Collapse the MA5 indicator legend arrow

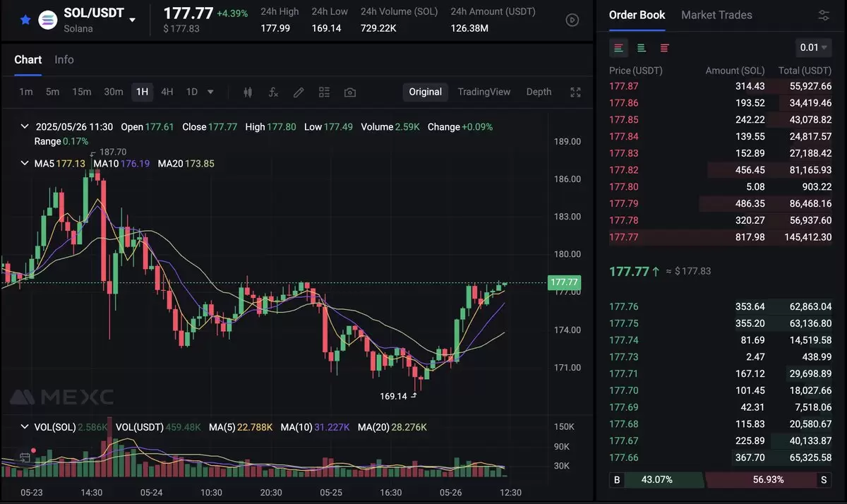(25, 163)
